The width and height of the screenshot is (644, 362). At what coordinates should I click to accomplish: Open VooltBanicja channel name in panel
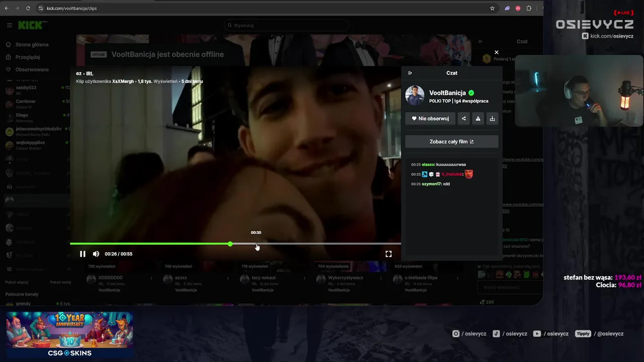[x=447, y=93]
